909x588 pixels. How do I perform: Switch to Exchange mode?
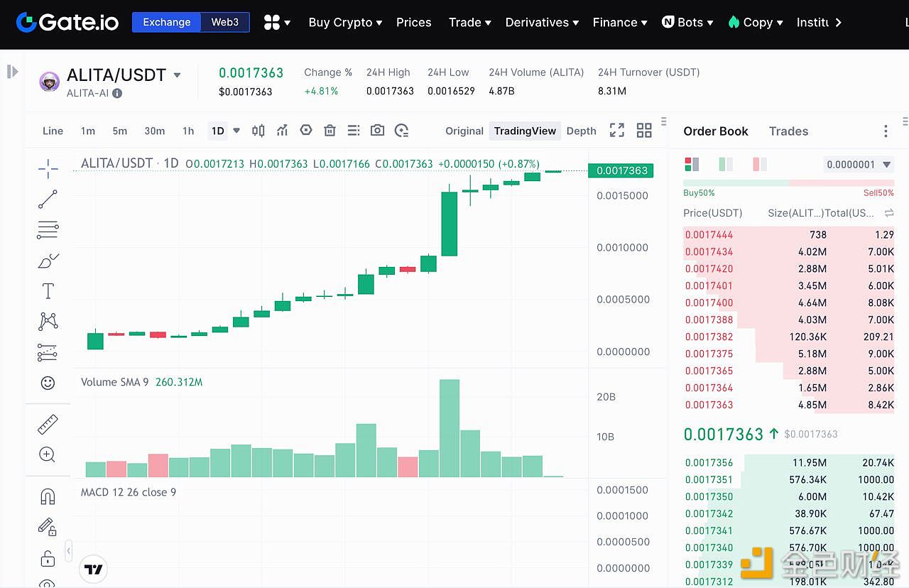tap(167, 22)
